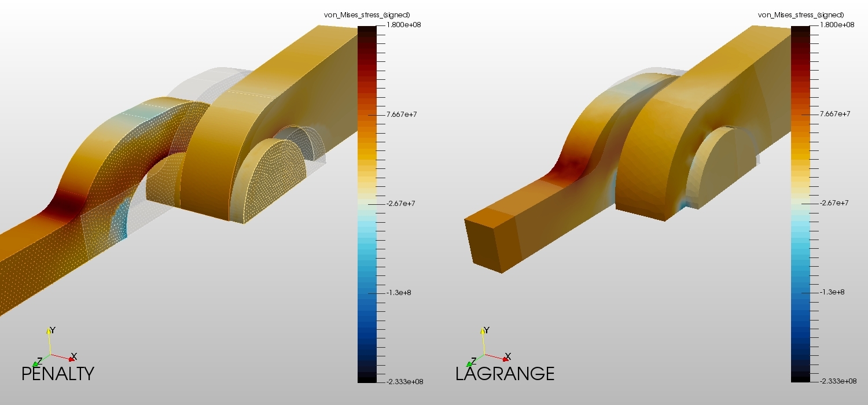Click the Y axis label in LAGRANGE triad
868x405 pixels.
pos(487,330)
